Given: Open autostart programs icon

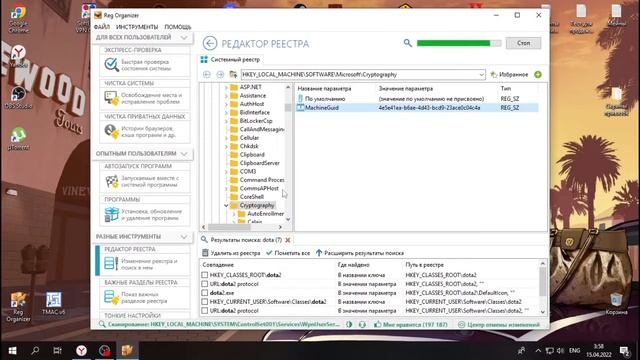Looking at the screenshot, I should [x=111, y=181].
